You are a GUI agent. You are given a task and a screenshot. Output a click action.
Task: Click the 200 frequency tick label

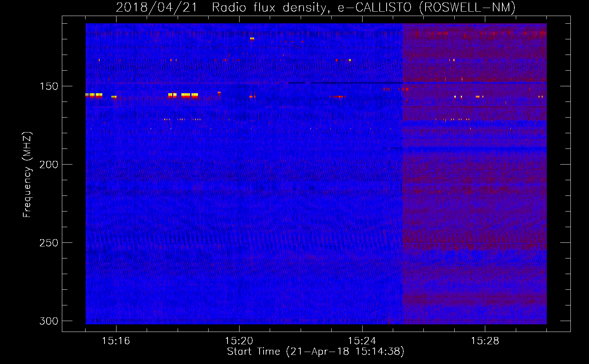49,165
